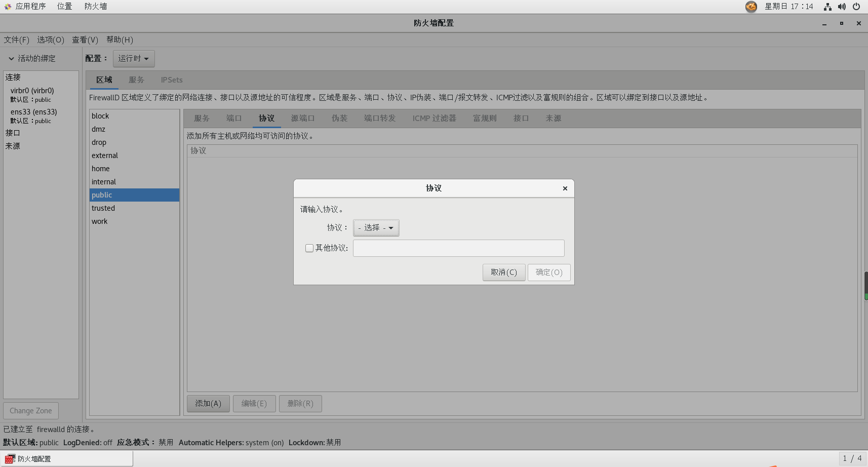Screen dimensions: 868x467
Task: Click the orange round tray icon
Action: 751,7
